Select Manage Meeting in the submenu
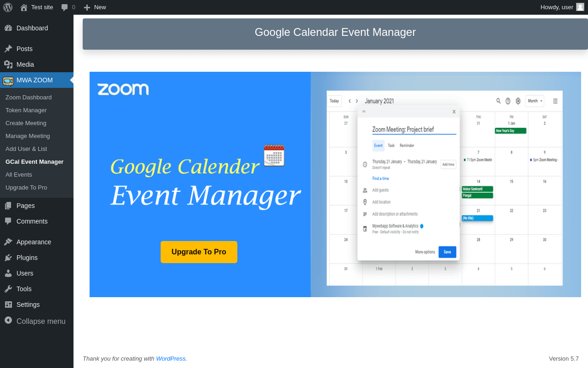Viewport: 588px width, 368px height. tap(28, 136)
